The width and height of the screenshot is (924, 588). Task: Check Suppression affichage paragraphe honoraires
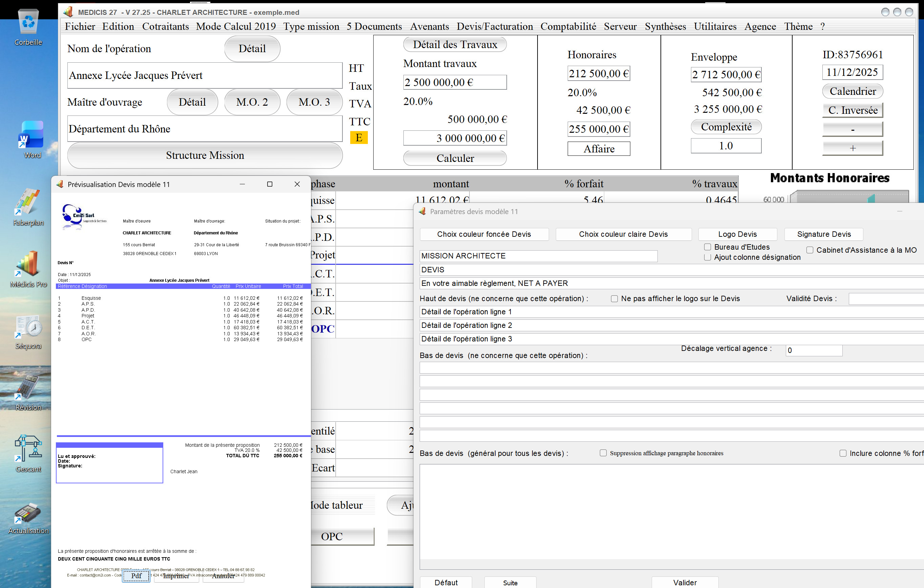pos(603,453)
